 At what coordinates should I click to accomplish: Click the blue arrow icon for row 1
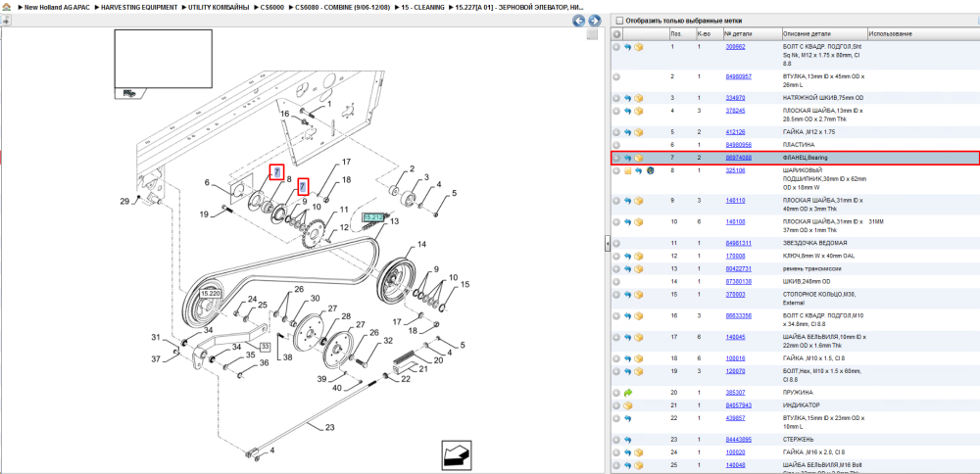click(627, 47)
